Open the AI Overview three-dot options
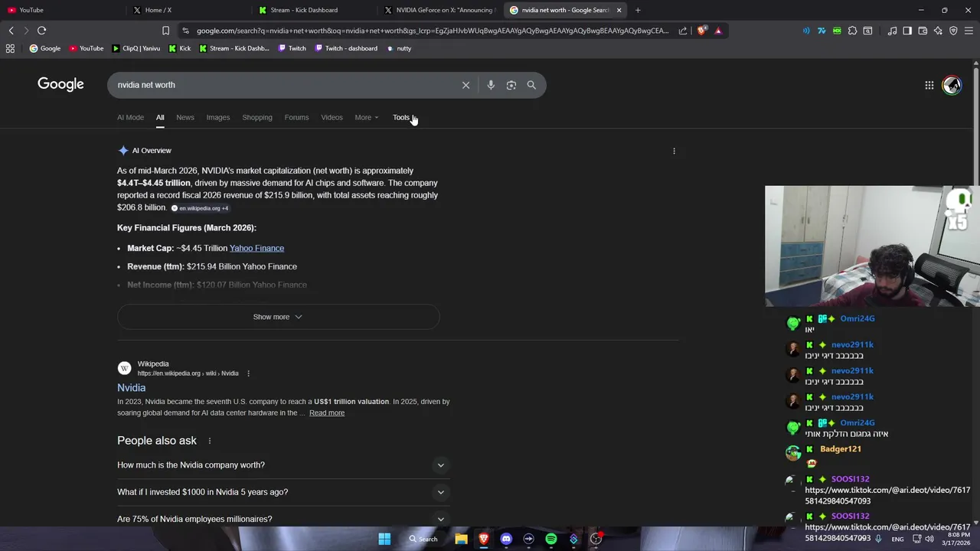 pos(674,151)
